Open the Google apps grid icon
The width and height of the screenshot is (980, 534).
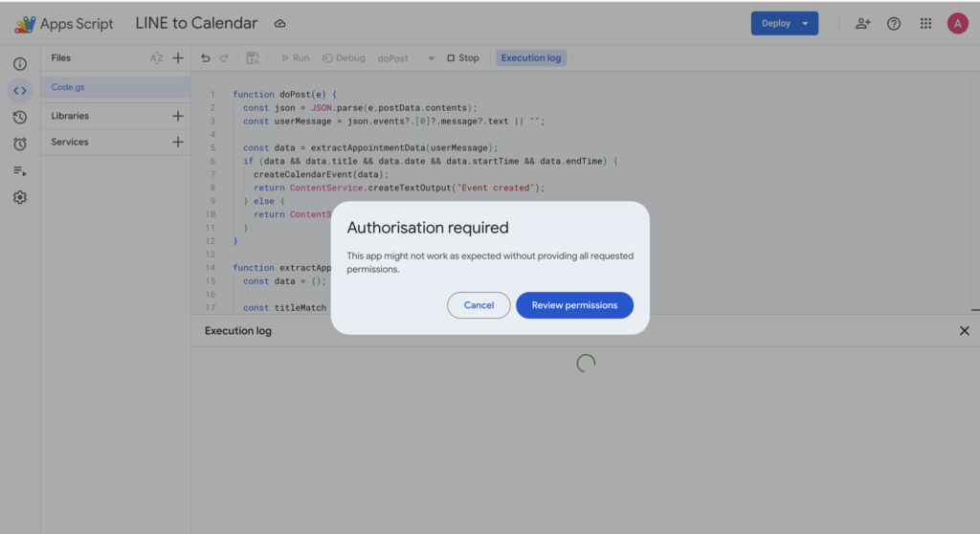pos(925,24)
